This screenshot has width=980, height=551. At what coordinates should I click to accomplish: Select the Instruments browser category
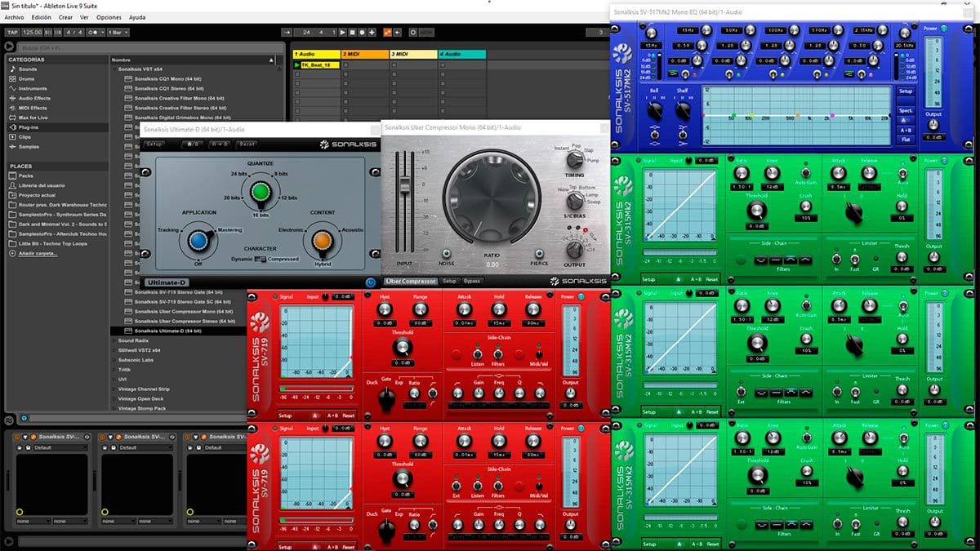coord(33,88)
